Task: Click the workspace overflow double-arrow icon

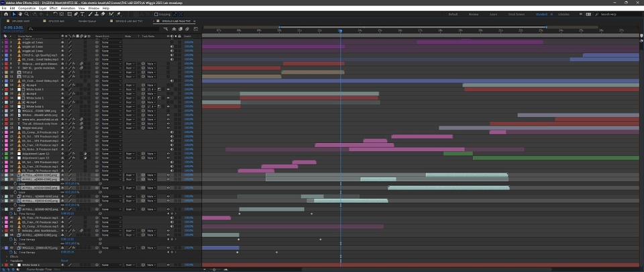Action: (x=581, y=14)
